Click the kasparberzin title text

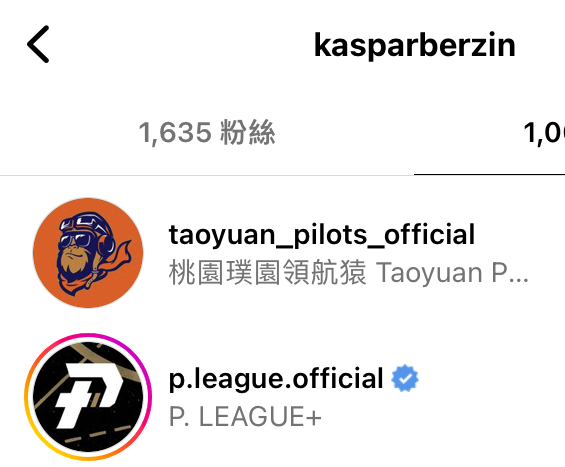tap(415, 45)
